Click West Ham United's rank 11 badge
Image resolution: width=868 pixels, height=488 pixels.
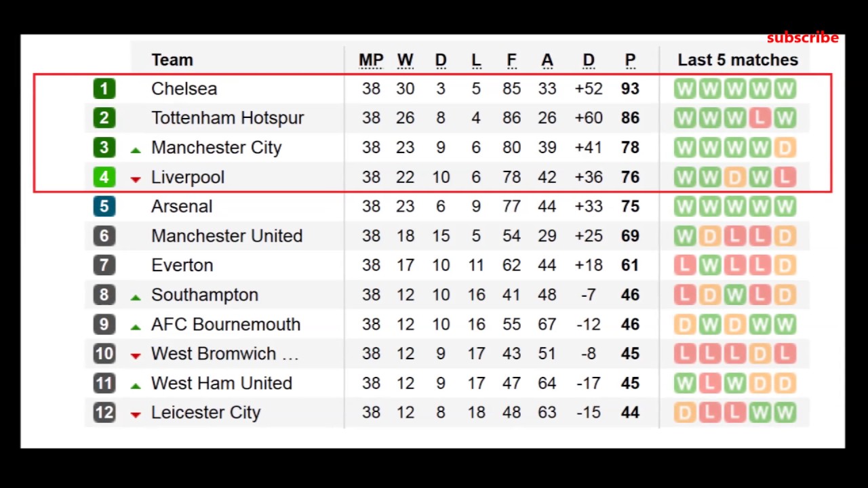(104, 384)
